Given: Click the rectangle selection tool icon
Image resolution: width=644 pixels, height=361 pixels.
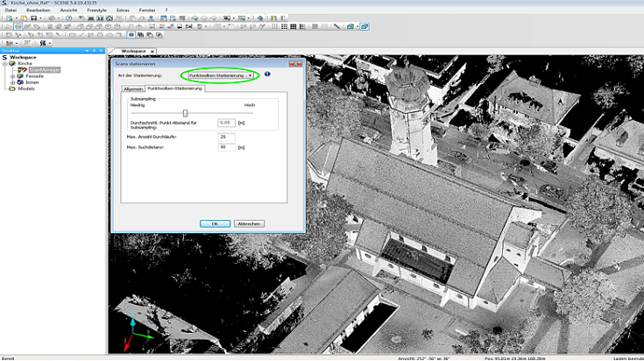Looking at the screenshot, I should (72, 34).
